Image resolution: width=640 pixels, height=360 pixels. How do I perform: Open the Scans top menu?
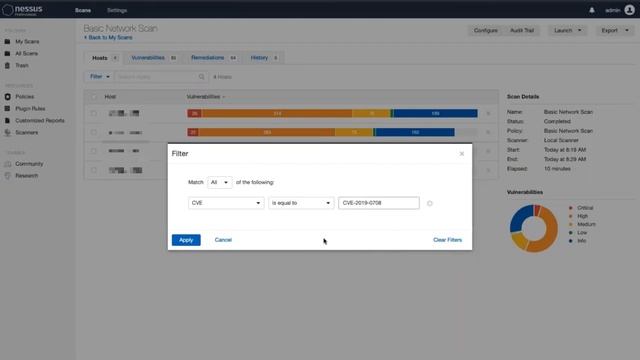[83, 10]
